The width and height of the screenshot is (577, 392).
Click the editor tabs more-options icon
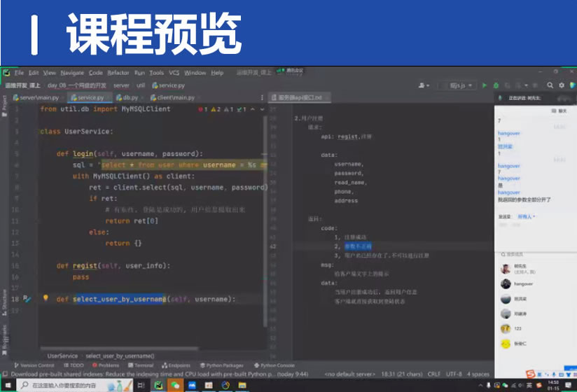click(x=262, y=97)
